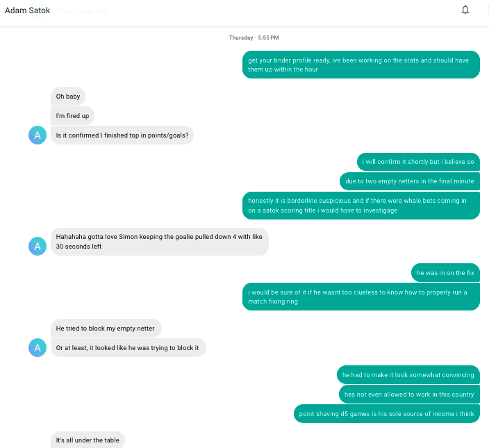The width and height of the screenshot is (489, 448).
Task: Select the "honestly it is borderline suspicious" message
Action: click(x=360, y=206)
